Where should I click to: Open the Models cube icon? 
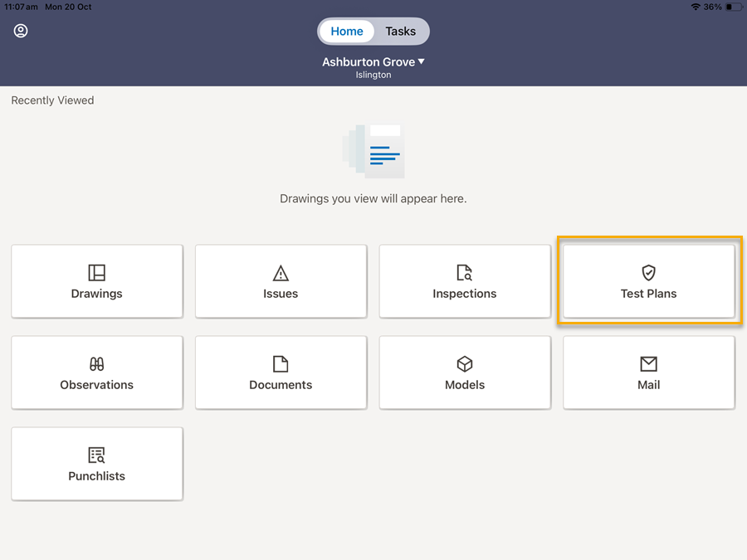click(465, 364)
